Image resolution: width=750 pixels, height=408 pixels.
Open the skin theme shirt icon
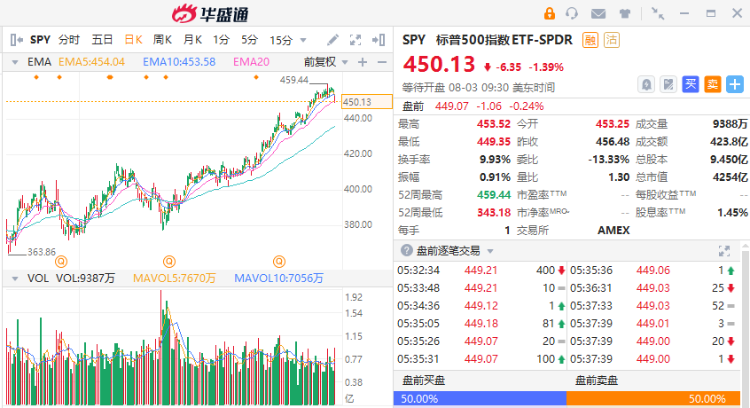pos(624,14)
